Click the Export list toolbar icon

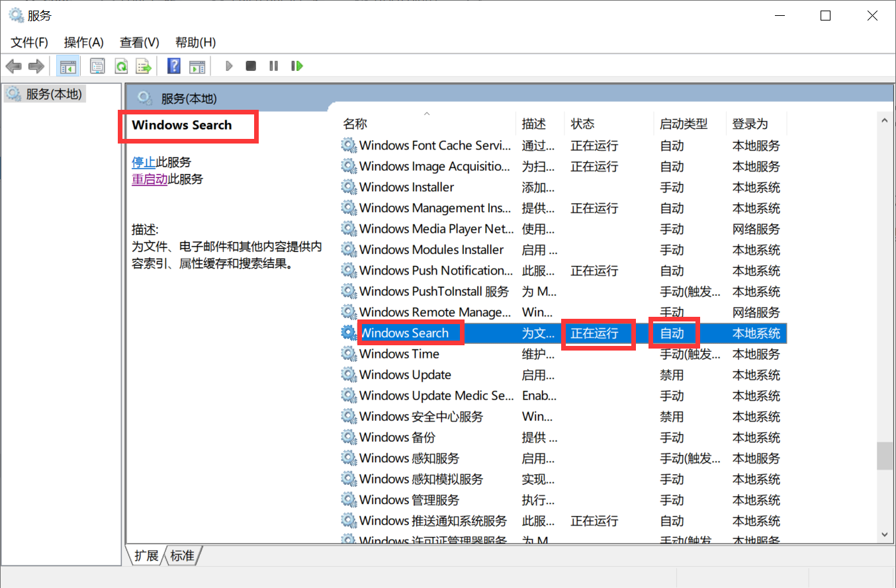[x=144, y=66]
